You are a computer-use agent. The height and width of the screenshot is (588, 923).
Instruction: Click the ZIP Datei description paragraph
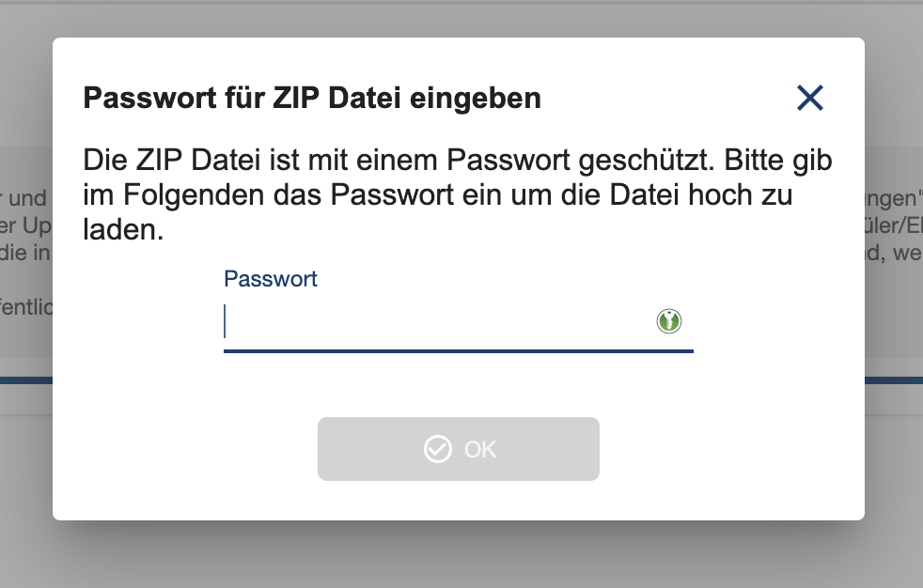(458, 194)
